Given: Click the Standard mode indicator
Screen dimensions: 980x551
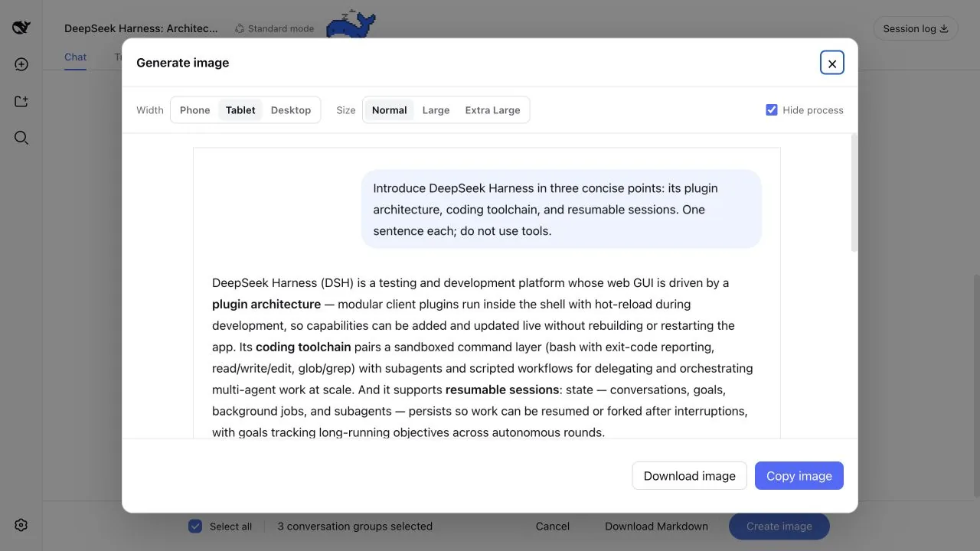Looking at the screenshot, I should coord(274,28).
